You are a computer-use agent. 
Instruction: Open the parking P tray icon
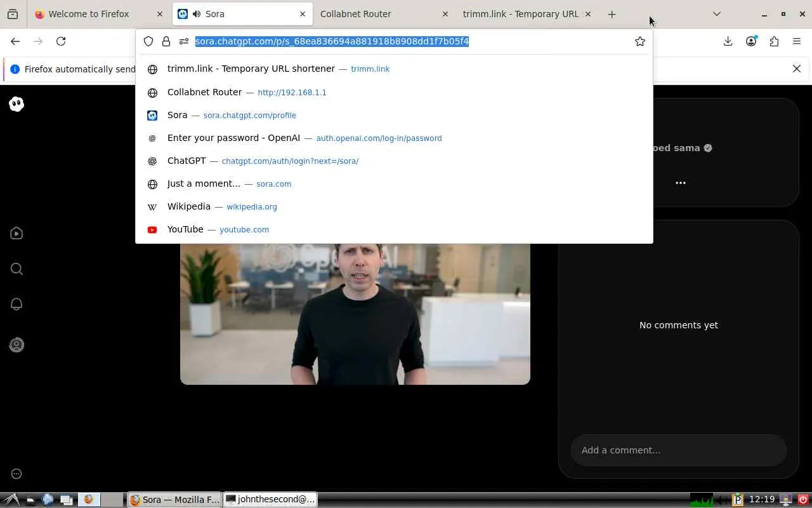[738, 500]
